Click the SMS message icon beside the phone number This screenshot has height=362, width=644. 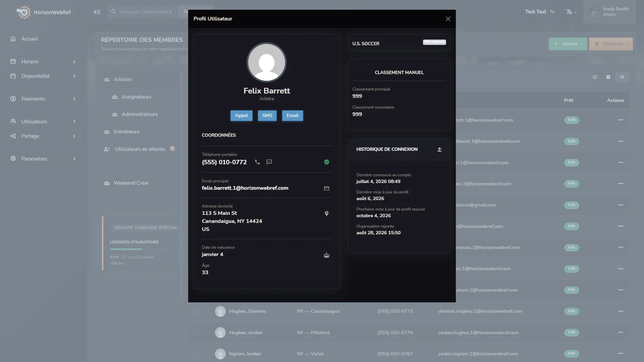269,162
